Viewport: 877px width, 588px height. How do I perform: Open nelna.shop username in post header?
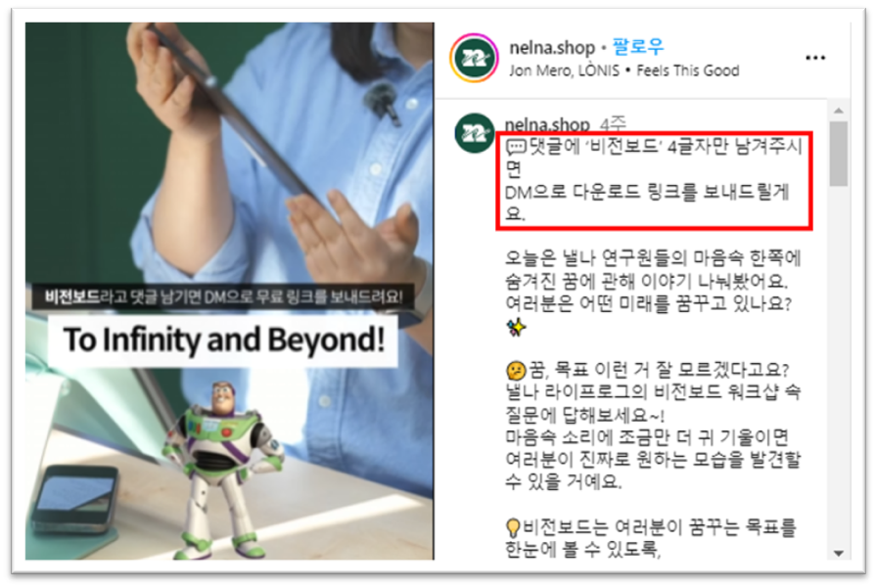(552, 48)
